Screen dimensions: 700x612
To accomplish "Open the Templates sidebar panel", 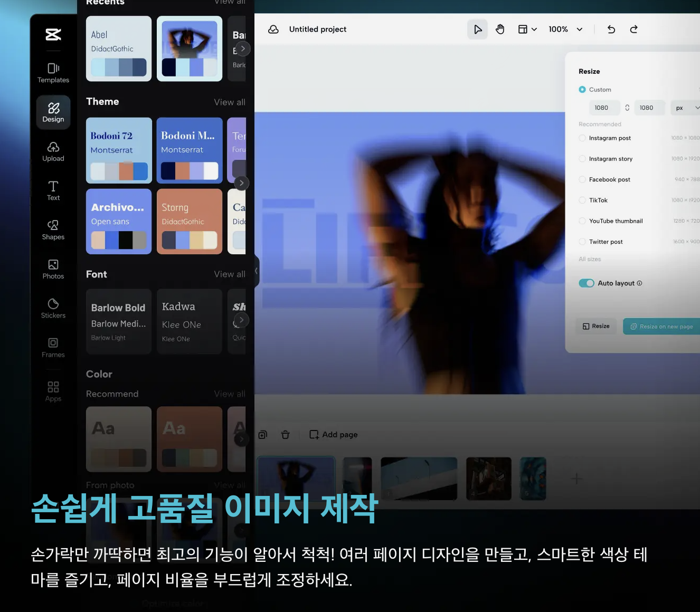I will pyautogui.click(x=53, y=73).
